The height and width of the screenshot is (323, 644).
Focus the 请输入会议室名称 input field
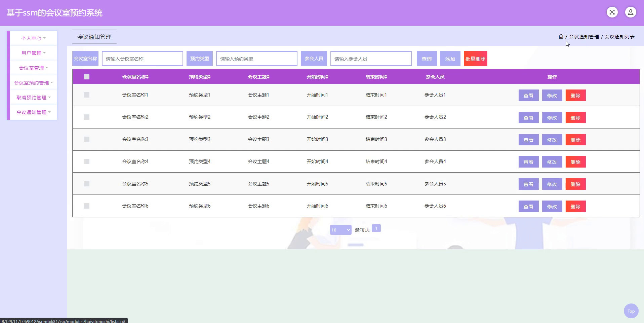(143, 59)
